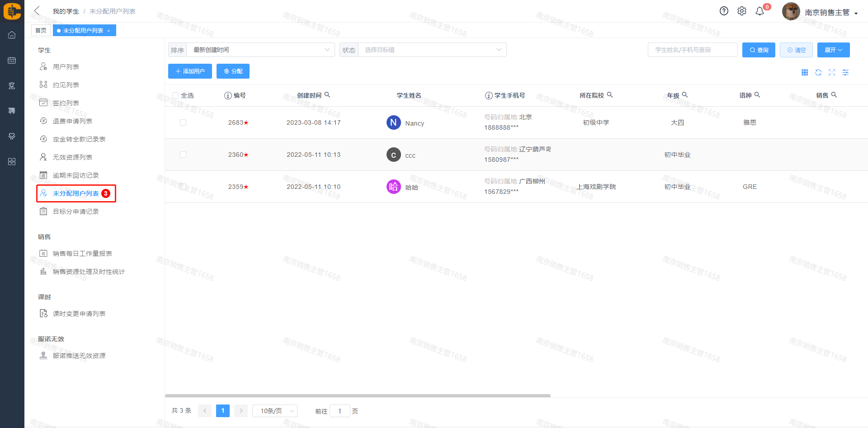Toggle fullscreen table view icon

pos(832,72)
